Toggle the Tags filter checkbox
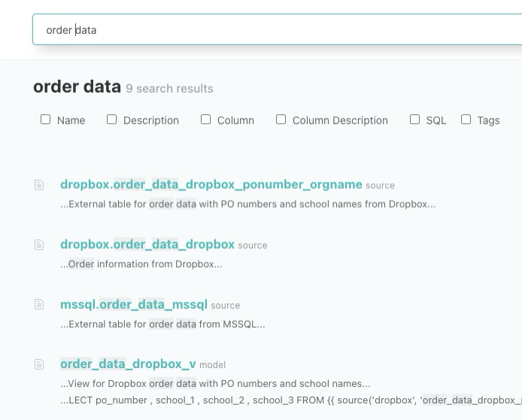The width and height of the screenshot is (522, 420). click(x=466, y=119)
